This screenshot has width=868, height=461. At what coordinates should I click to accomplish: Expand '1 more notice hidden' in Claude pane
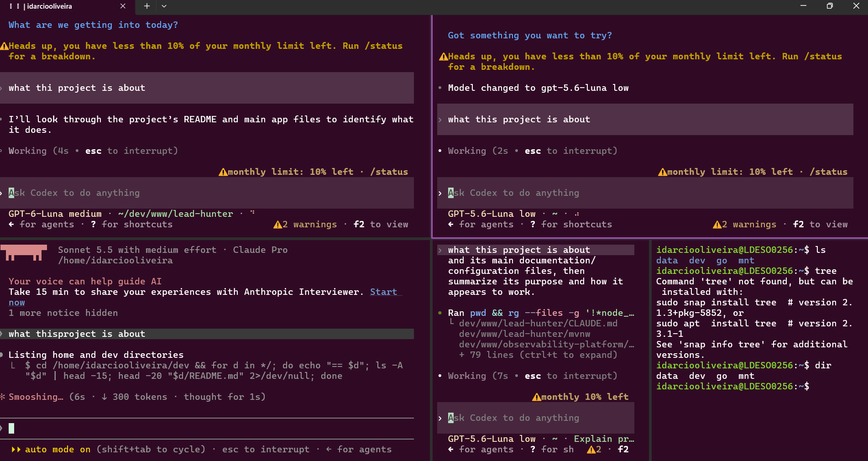click(x=63, y=313)
